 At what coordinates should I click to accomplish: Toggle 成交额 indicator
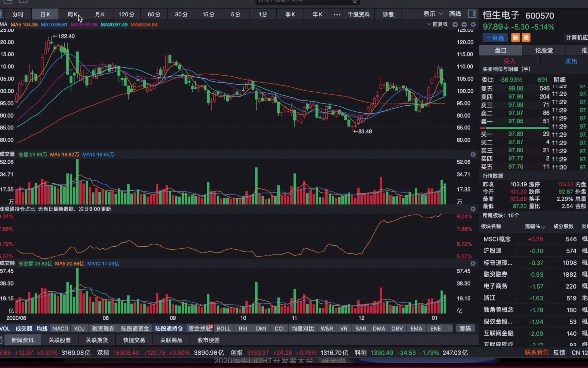click(x=24, y=328)
